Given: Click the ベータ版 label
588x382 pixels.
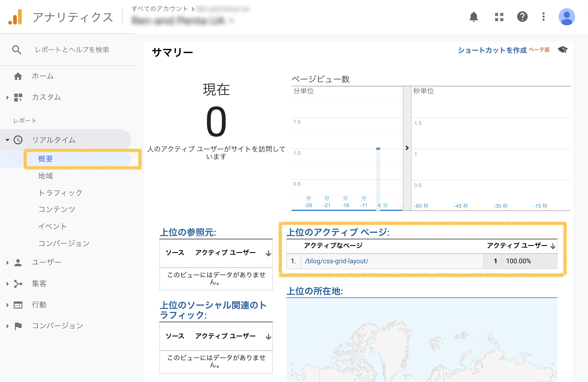Looking at the screenshot, I should coord(539,50).
